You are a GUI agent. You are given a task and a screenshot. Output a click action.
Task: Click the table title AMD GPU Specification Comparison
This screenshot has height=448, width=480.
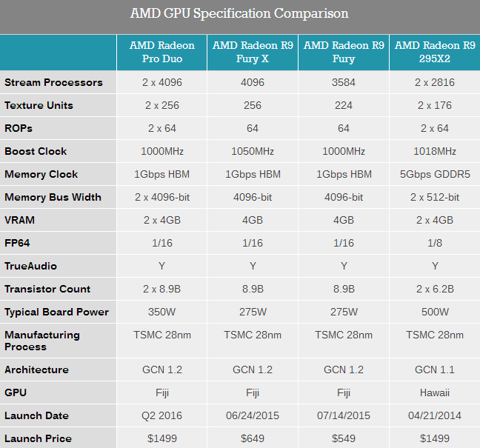239,14
